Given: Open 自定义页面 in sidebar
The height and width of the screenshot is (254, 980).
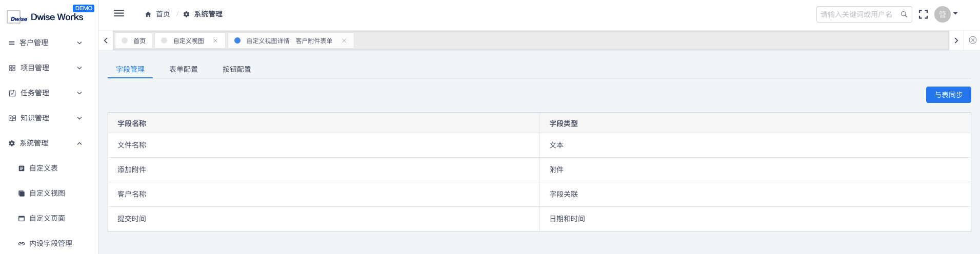Looking at the screenshot, I should 47,218.
